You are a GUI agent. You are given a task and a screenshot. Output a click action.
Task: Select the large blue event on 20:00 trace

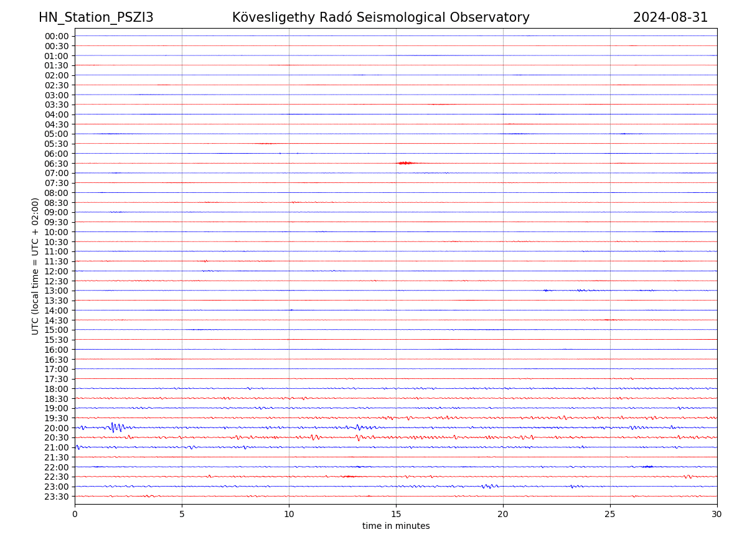coord(116,427)
